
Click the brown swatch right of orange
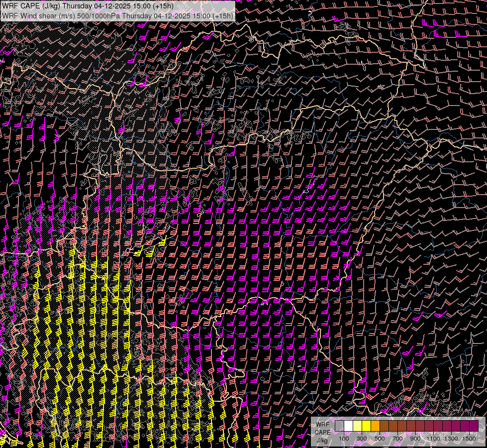tap(384, 426)
